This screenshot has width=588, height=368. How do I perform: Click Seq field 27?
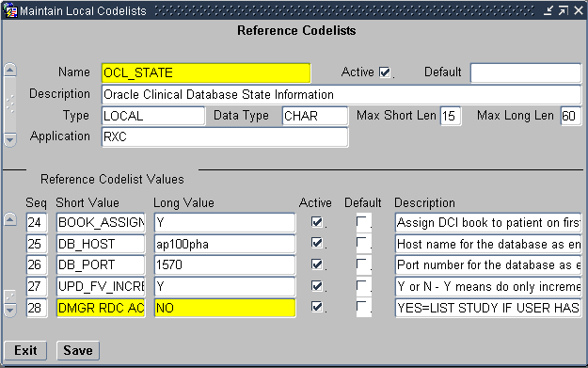click(x=37, y=287)
